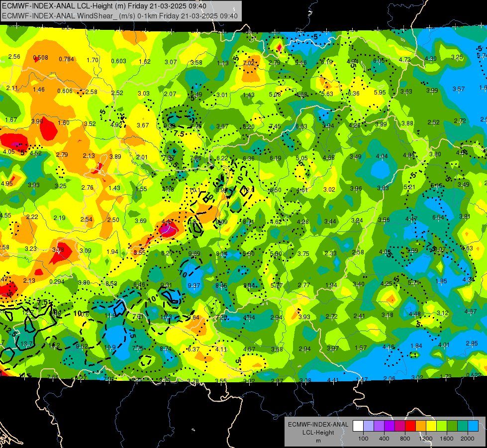Click the wind shear value 4.05
The height and width of the screenshot is (448, 487).
(8, 152)
